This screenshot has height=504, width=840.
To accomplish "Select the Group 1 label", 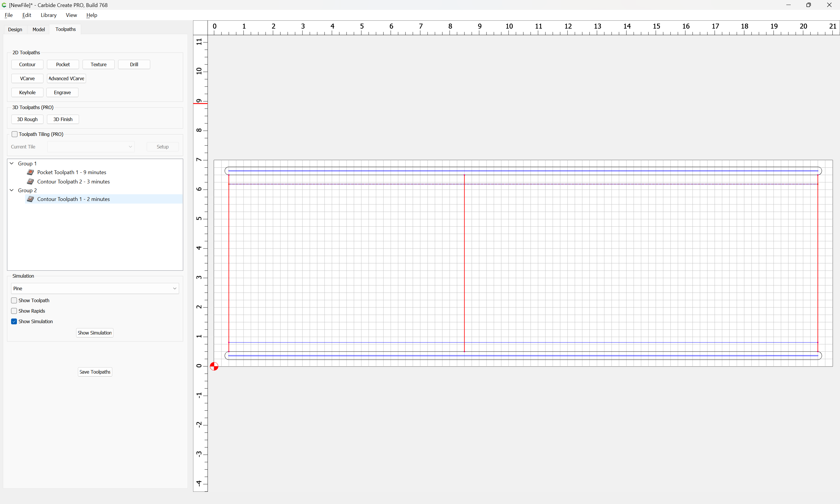I will tap(27, 163).
